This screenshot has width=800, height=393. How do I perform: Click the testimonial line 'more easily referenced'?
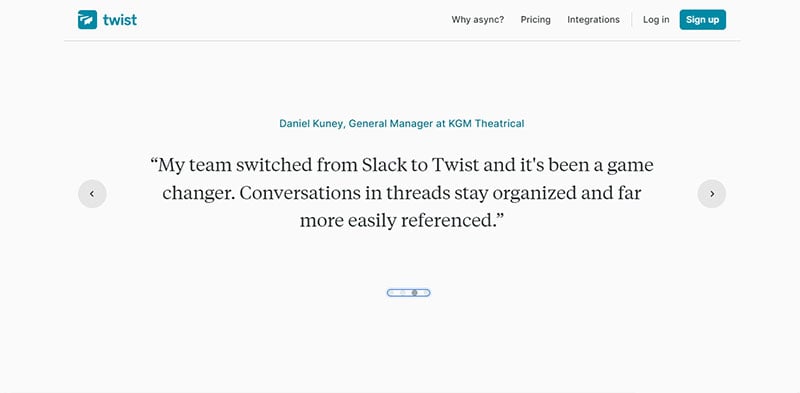pos(402,221)
